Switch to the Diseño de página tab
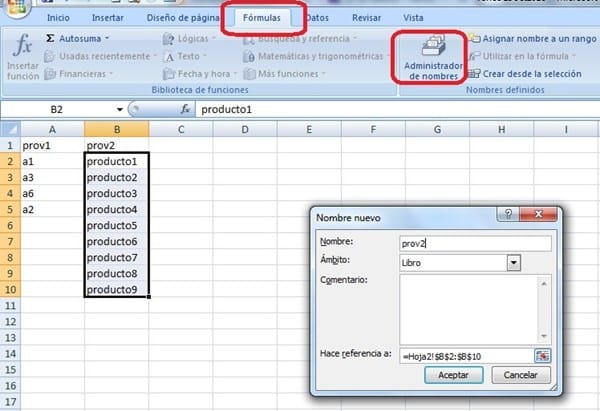 click(183, 18)
